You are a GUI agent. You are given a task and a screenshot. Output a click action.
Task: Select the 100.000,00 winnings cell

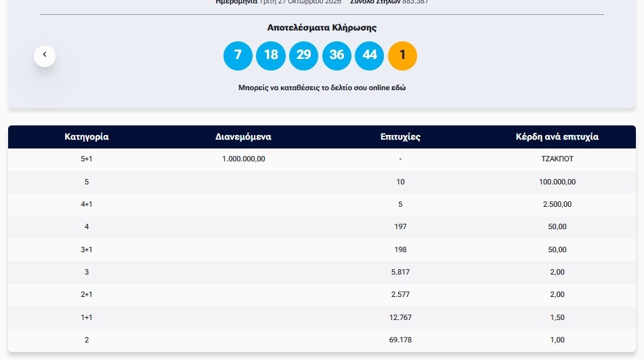coord(557,182)
